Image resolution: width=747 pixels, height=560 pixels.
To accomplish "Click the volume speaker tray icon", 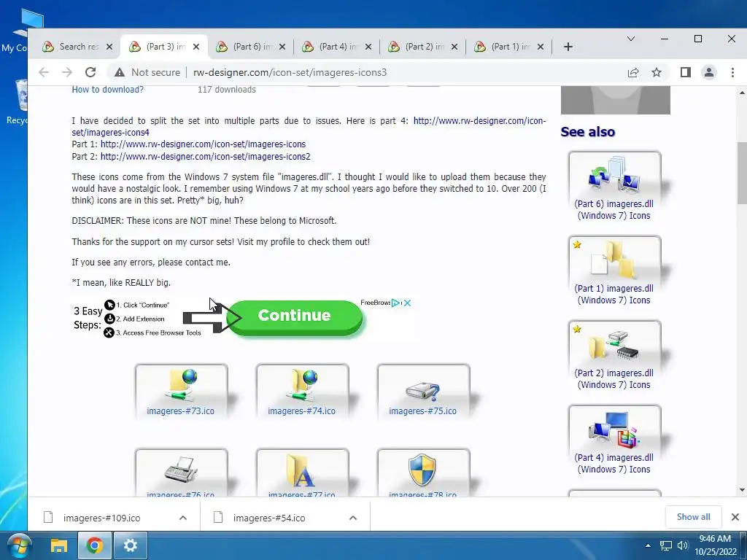I will 683,545.
